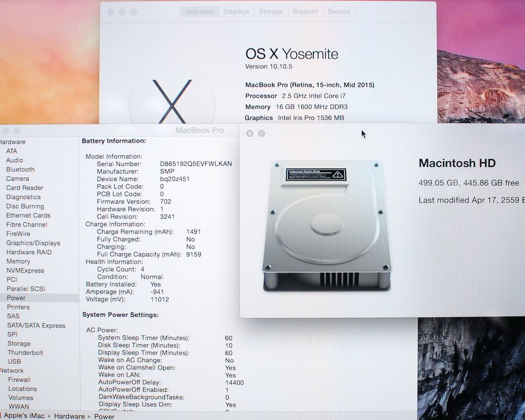Click the Charge Remaining value 1491

pos(194,232)
